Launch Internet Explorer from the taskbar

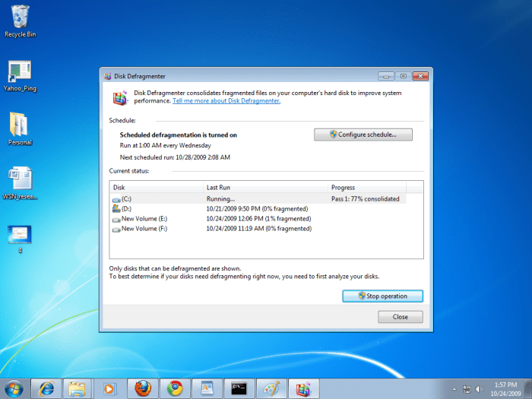[46, 388]
